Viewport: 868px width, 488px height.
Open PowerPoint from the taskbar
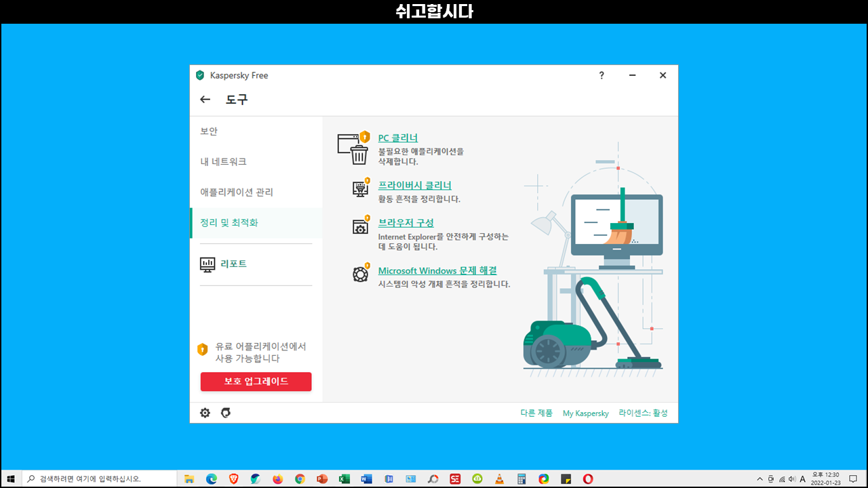pos(322,479)
